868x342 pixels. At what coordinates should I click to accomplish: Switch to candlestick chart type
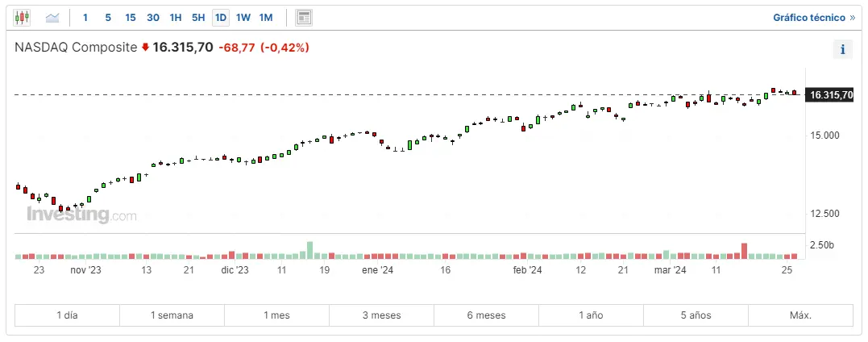[x=22, y=17]
